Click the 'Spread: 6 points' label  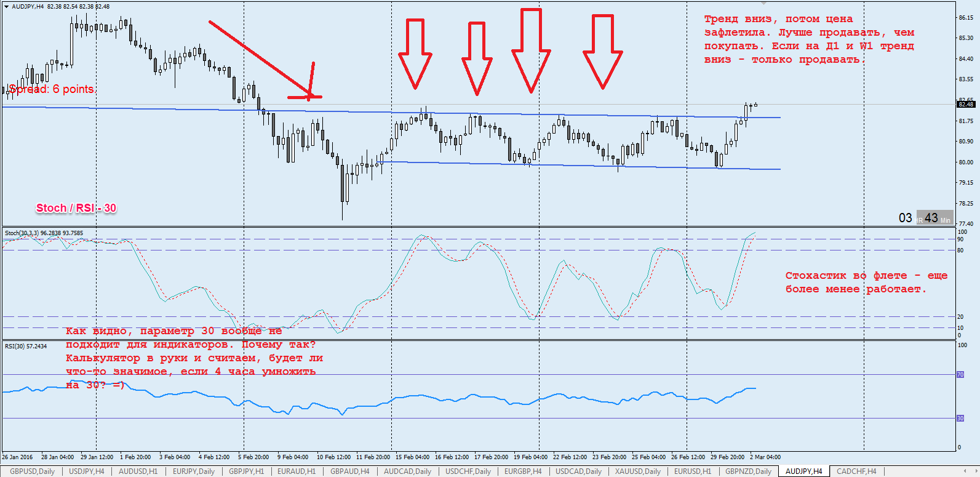pyautogui.click(x=52, y=89)
